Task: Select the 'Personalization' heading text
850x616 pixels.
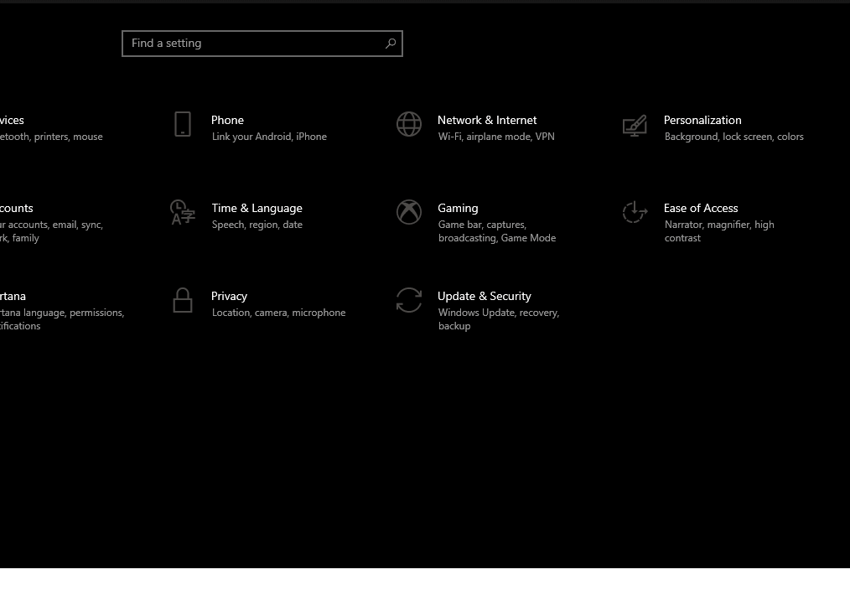Action: pos(702,120)
